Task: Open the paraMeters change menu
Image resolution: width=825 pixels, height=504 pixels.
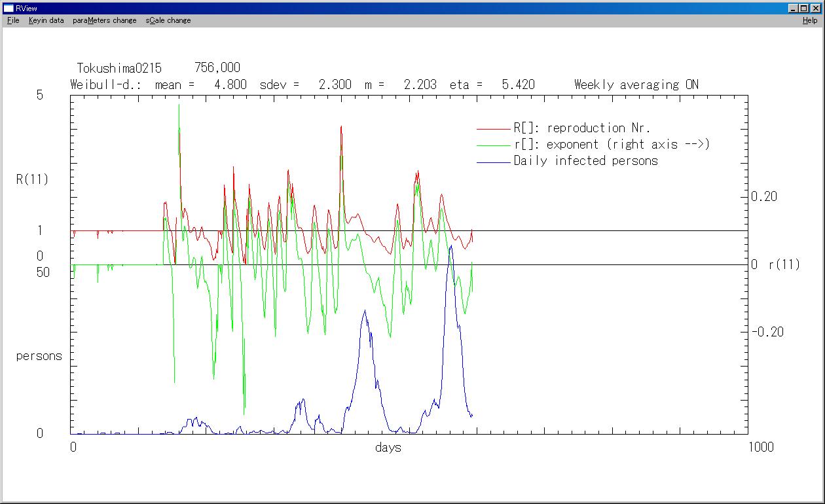Action: [105, 20]
